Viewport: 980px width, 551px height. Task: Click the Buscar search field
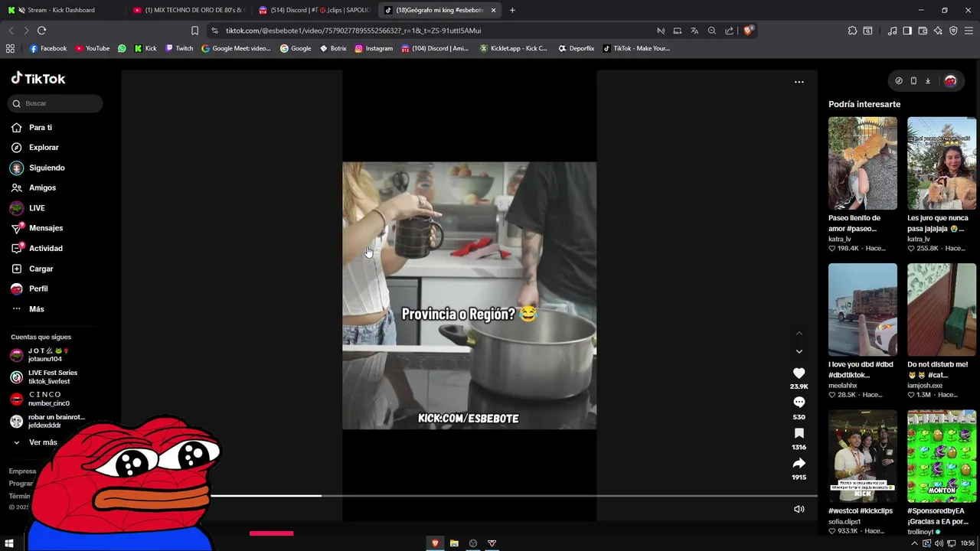[56, 103]
